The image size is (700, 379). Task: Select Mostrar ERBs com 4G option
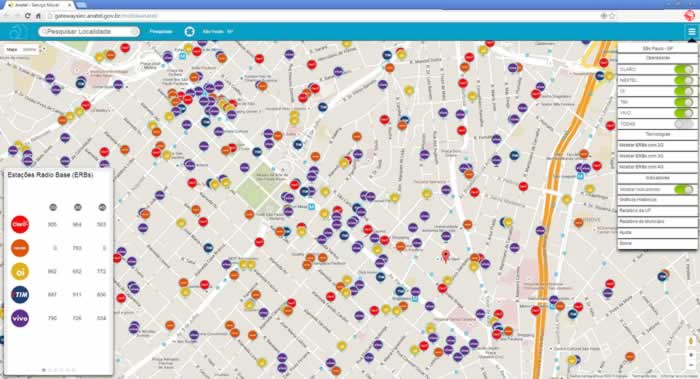657,167
